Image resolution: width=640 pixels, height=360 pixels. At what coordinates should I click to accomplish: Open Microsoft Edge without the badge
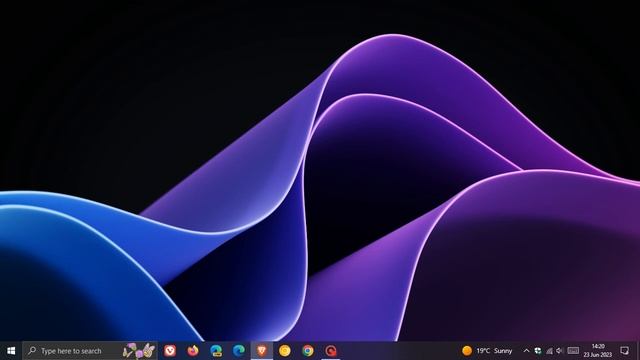coord(239,351)
